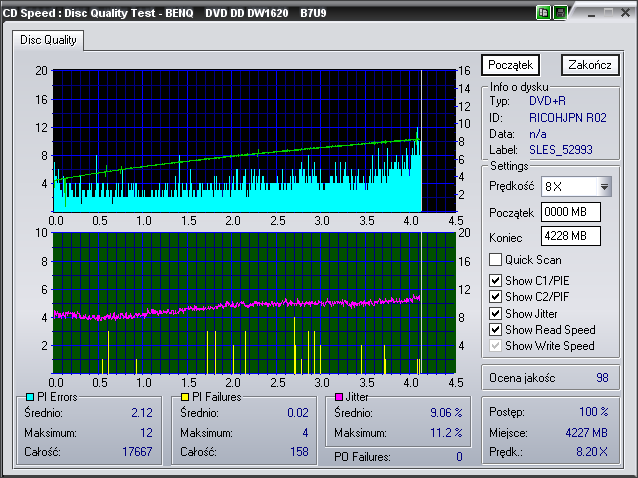Click the Jitter average 9.06 %
Image resolution: width=638 pixels, height=478 pixels.
[446, 413]
